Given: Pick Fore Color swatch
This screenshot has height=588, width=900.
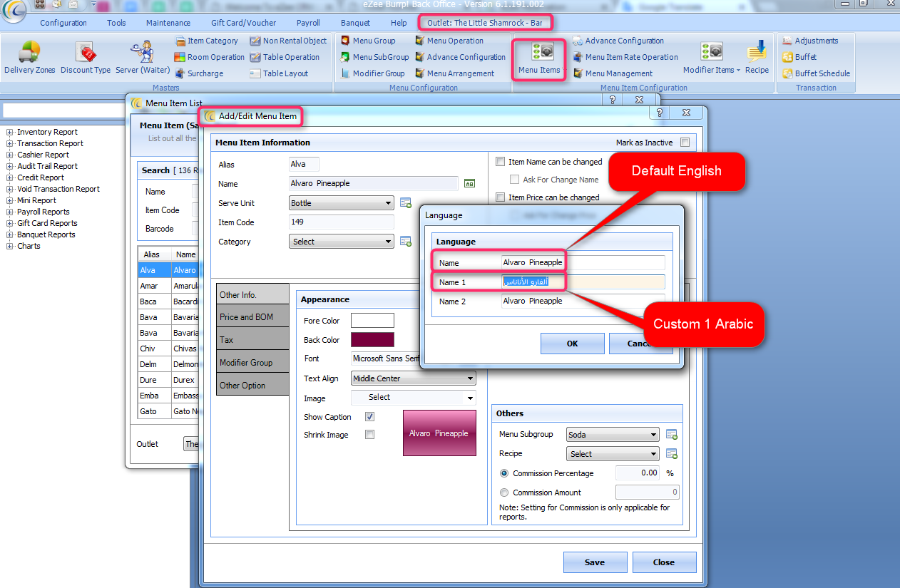Looking at the screenshot, I should click(372, 321).
